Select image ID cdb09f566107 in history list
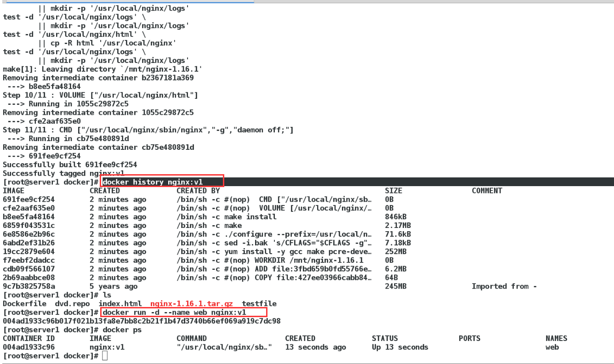Viewport: 614px width, 364px height. (28, 269)
